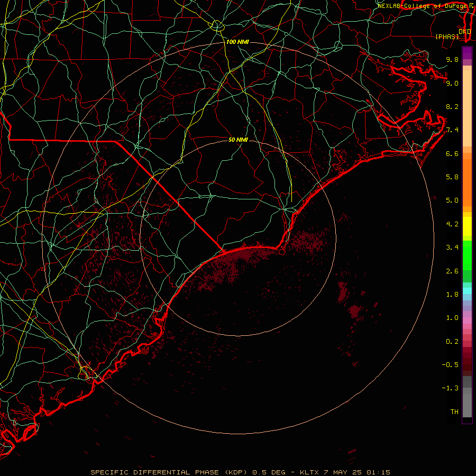Pick the orange segment of color bar
The width and height of the screenshot is (476, 476).
point(467,182)
